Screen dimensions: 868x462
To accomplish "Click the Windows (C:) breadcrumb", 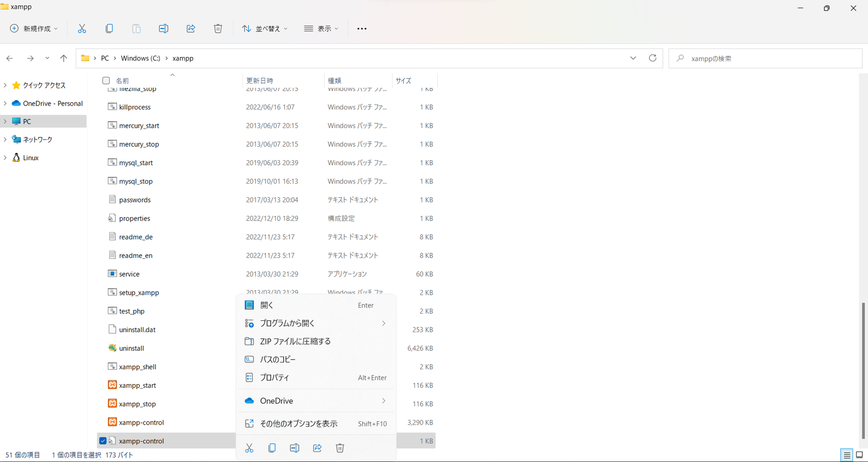I will (140, 58).
